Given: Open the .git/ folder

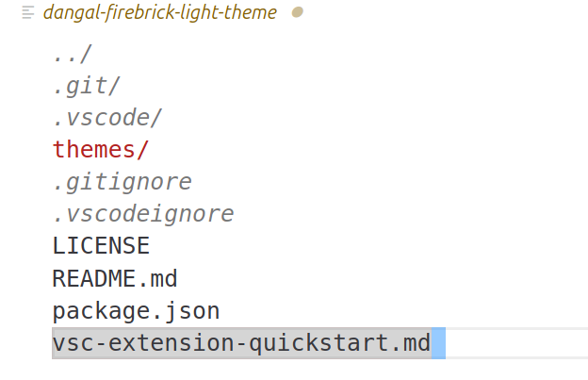Looking at the screenshot, I should point(87,86).
